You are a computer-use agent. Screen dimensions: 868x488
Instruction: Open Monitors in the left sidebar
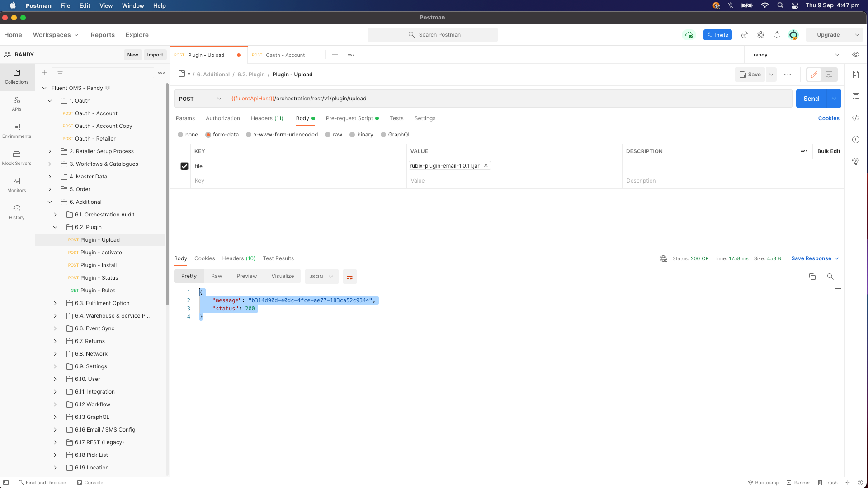click(17, 185)
